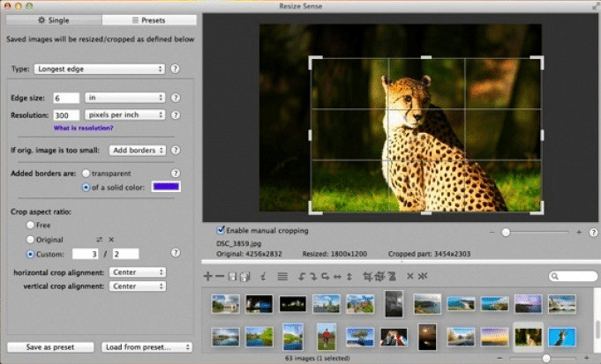
Task: Click the info icon in image toolbar
Action: coord(265,277)
